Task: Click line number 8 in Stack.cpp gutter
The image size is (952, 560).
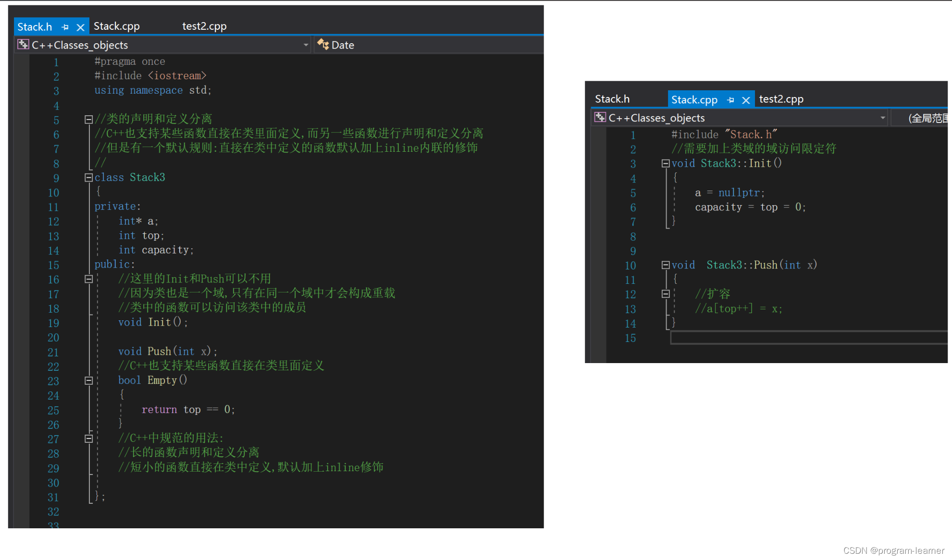Action: (x=633, y=237)
